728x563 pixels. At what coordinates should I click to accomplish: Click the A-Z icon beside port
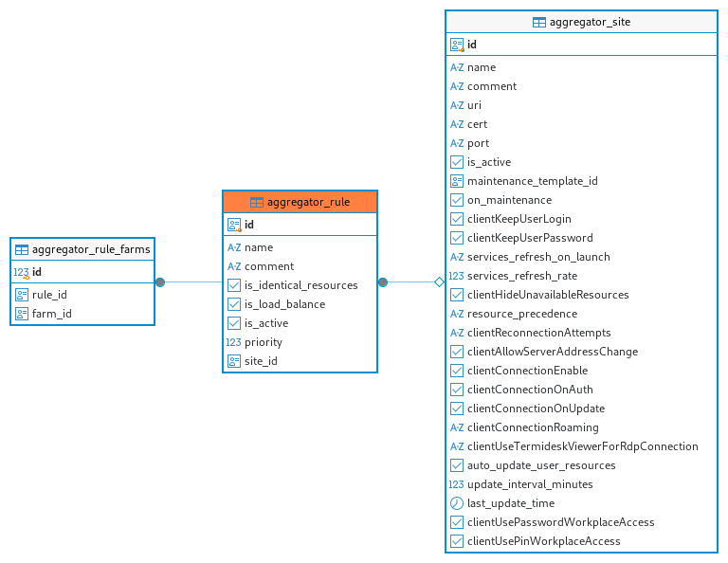point(457,143)
